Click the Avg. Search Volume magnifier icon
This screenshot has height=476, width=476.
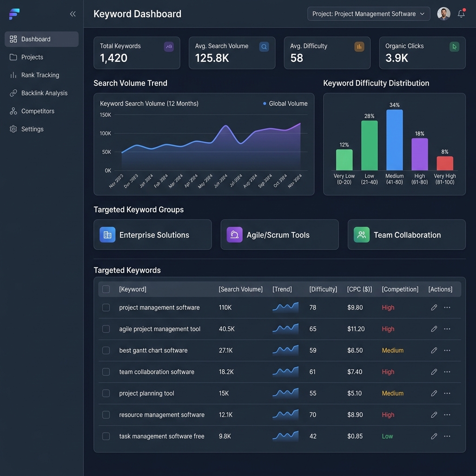click(x=264, y=47)
